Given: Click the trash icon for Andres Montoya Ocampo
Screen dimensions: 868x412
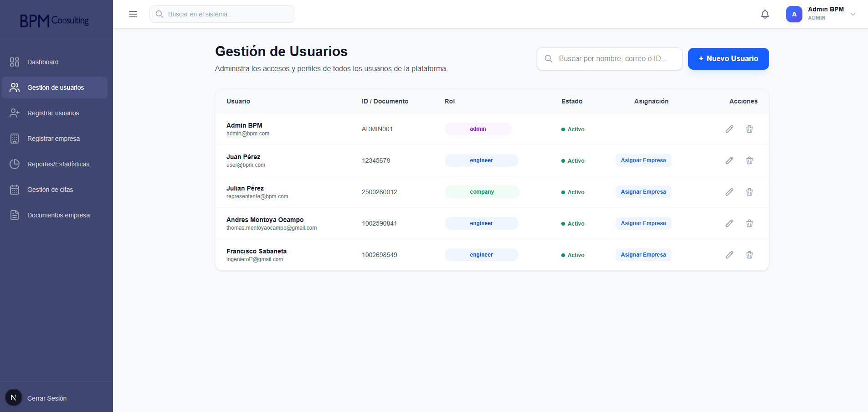Looking at the screenshot, I should tap(750, 223).
